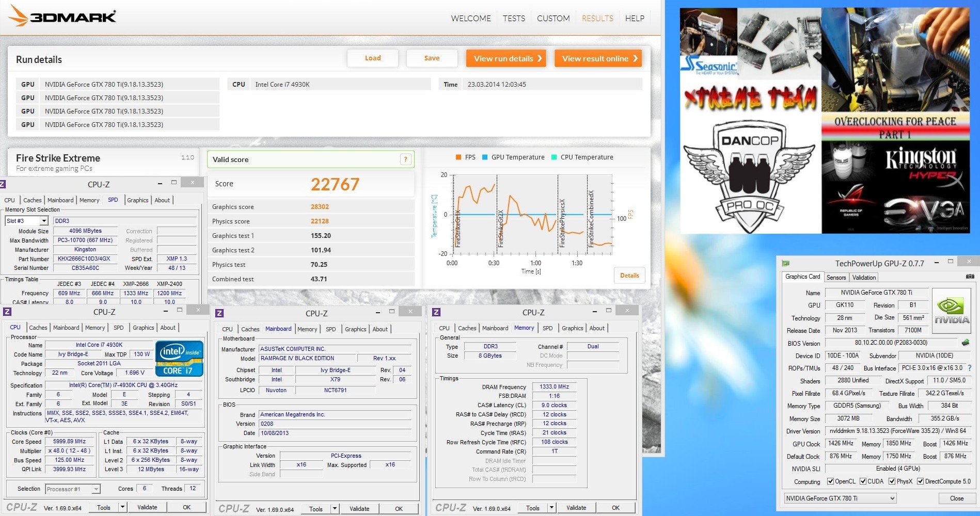Click the run time 23.03.2014 12:03:45

(497, 85)
